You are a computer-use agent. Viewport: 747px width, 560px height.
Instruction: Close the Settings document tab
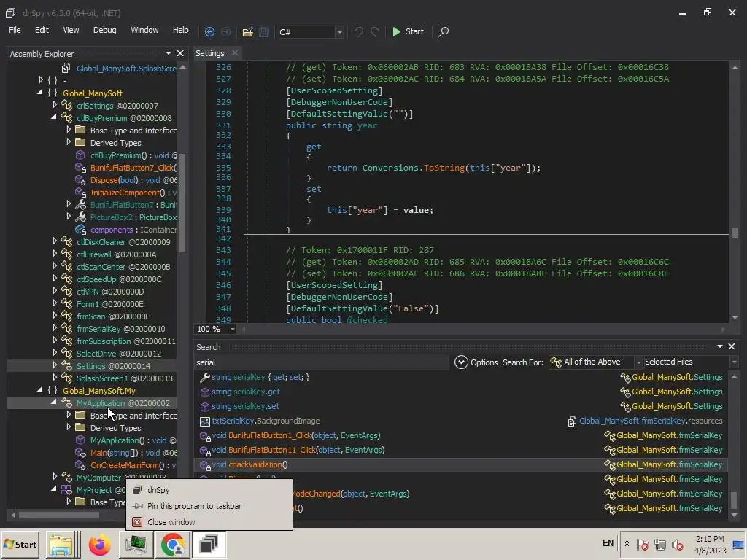[234, 52]
